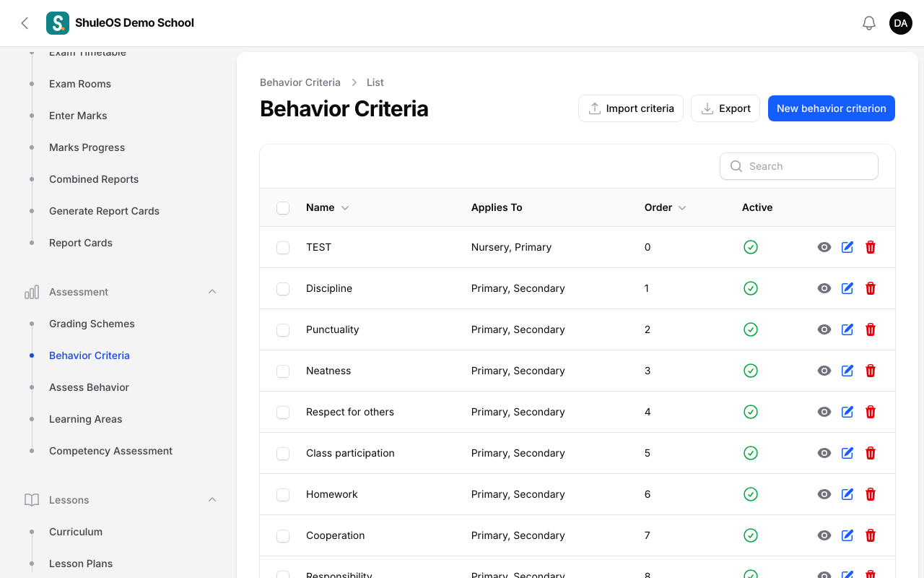Screen dimensions: 924x578
Task: Click the ShuleOS logo icon
Action: tap(58, 23)
